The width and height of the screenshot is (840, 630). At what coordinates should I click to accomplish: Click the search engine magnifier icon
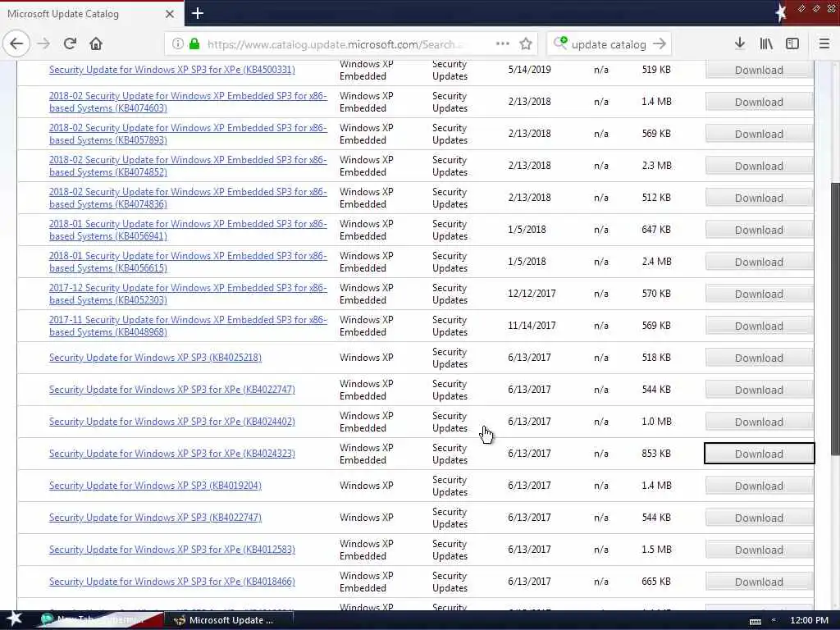point(559,43)
